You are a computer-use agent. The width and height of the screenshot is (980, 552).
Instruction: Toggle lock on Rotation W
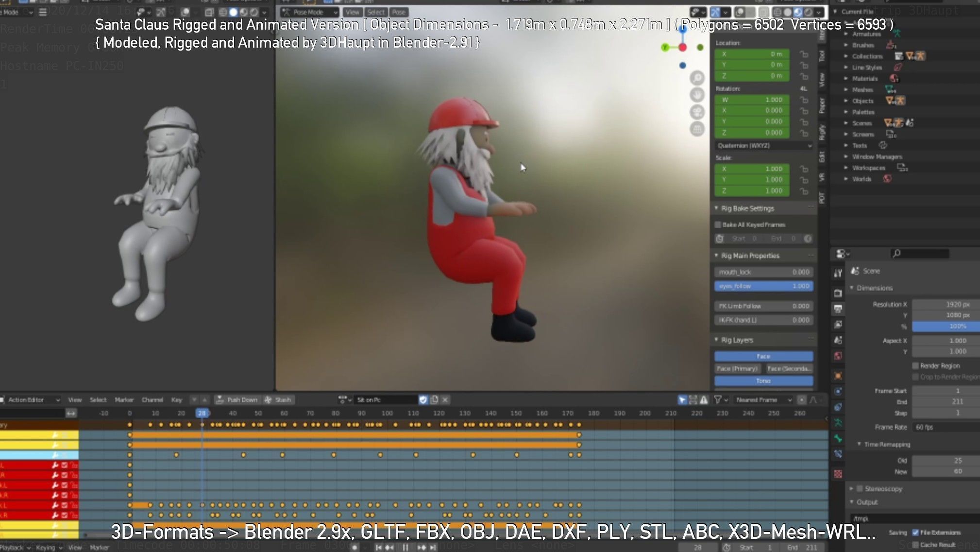804,100
